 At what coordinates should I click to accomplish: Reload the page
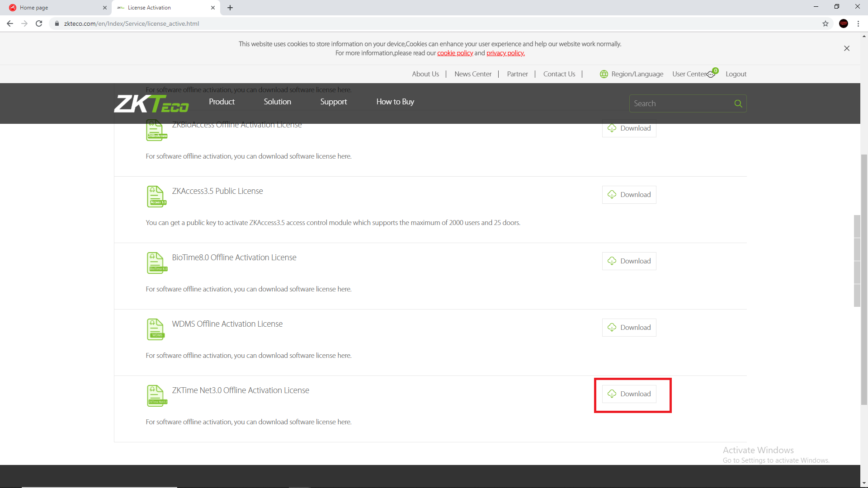[x=39, y=23]
